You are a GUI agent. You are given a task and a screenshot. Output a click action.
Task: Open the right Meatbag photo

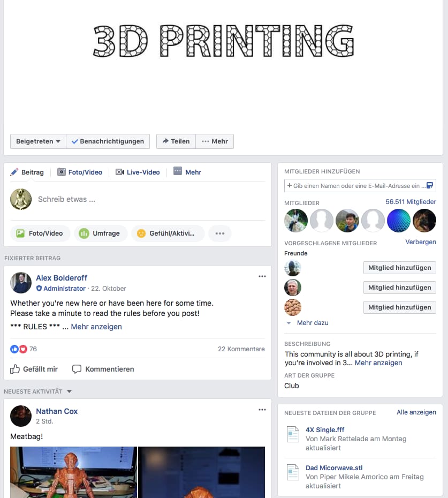click(202, 472)
